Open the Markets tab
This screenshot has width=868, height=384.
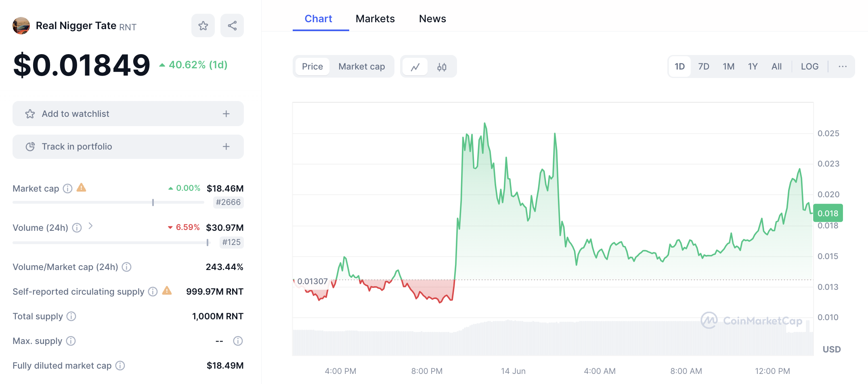coord(375,19)
